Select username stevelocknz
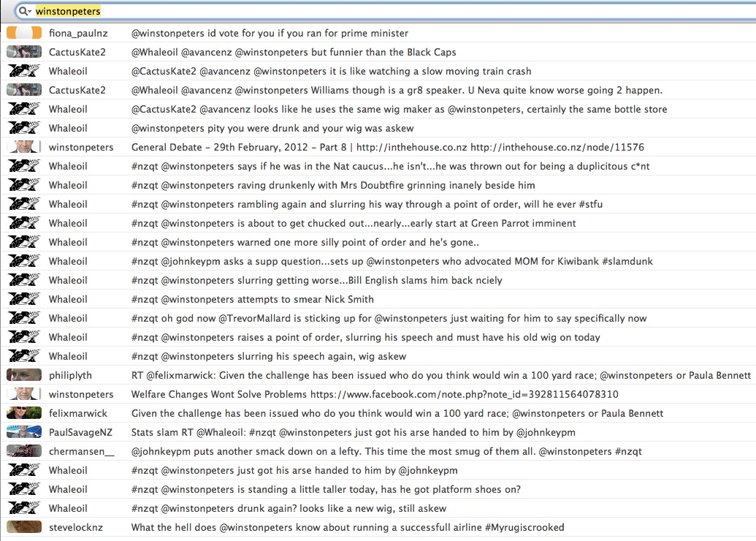This screenshot has width=756, height=541. [x=76, y=528]
